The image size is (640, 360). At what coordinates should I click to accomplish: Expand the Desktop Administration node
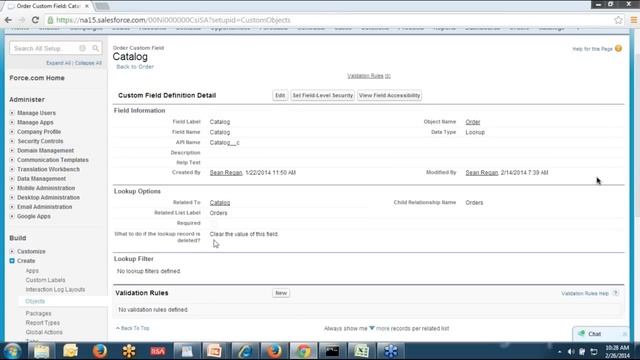(12, 198)
